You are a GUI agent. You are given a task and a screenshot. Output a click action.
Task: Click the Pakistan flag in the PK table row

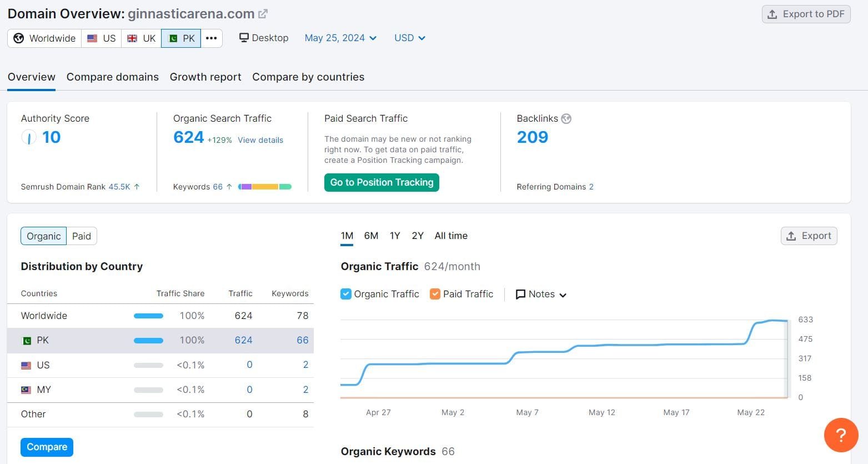pyautogui.click(x=26, y=340)
